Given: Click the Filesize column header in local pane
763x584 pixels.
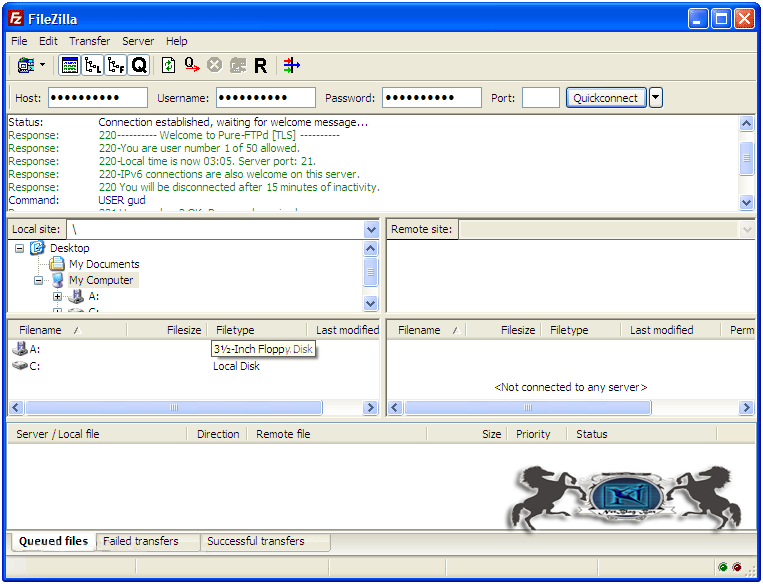Looking at the screenshot, I should pyautogui.click(x=183, y=330).
